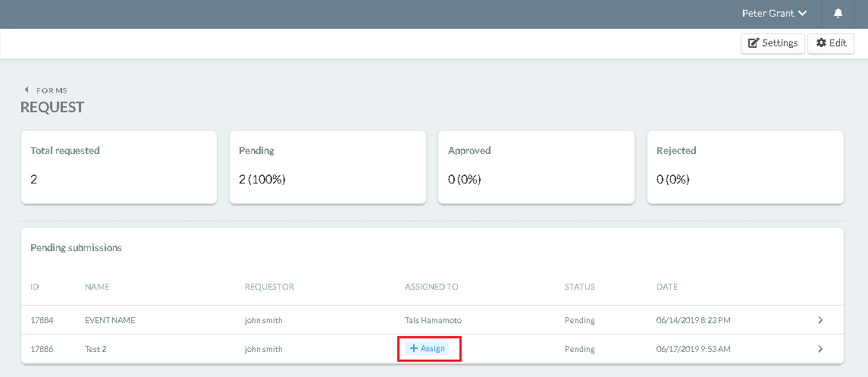The height and width of the screenshot is (377, 868).
Task: Open the notifications bell icon
Action: click(x=838, y=14)
